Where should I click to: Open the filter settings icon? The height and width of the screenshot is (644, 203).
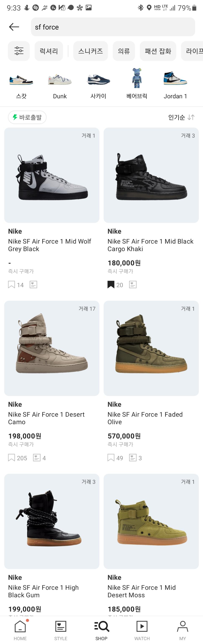[x=19, y=51]
